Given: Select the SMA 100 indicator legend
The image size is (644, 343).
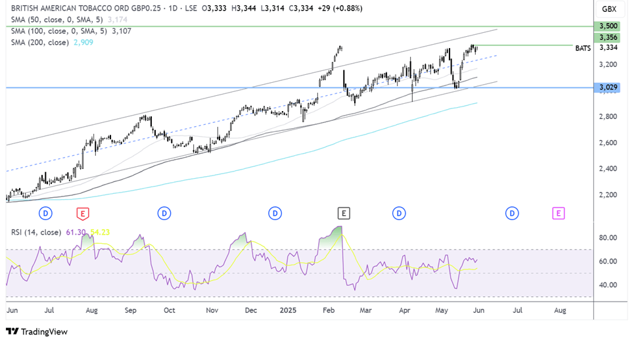Looking at the screenshot, I should [x=59, y=32].
